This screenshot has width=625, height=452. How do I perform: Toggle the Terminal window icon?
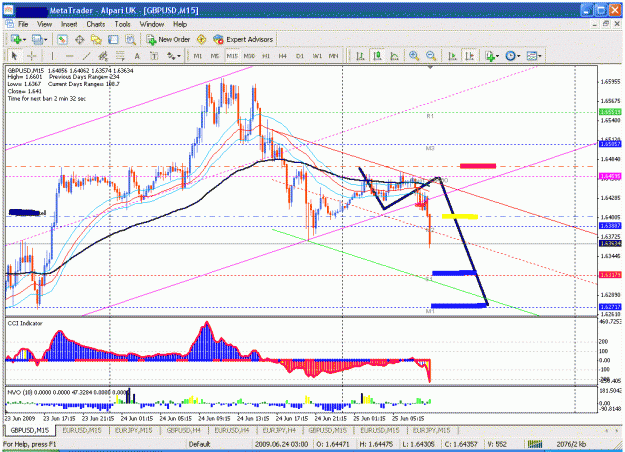(113, 39)
